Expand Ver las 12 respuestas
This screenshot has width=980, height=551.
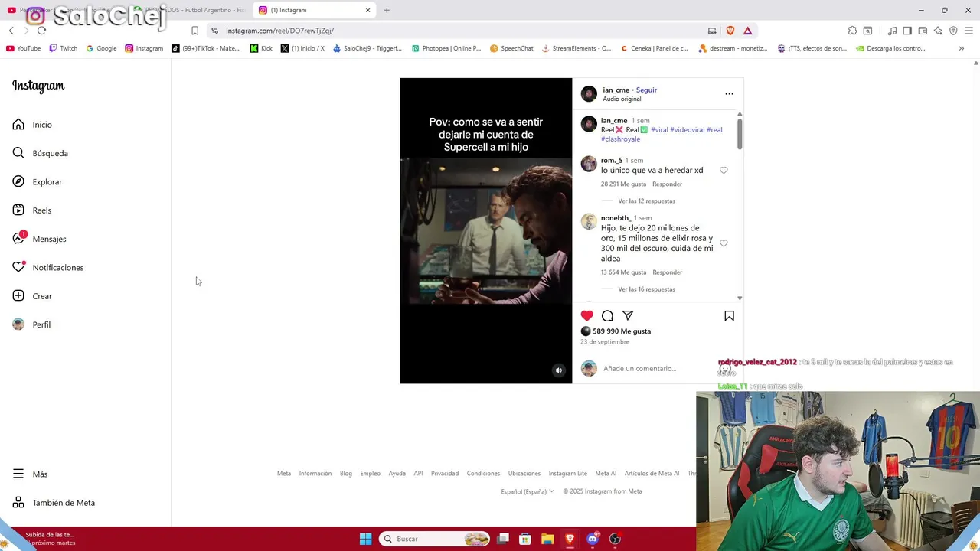[x=646, y=201]
